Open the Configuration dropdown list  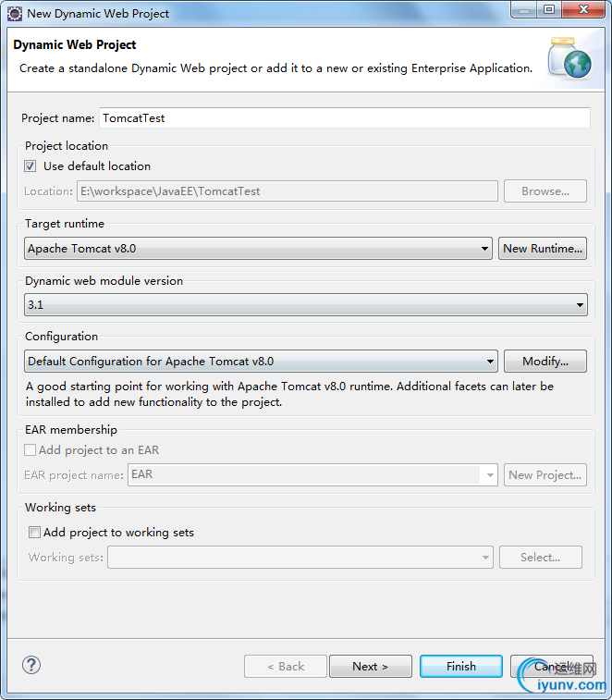tap(261, 362)
